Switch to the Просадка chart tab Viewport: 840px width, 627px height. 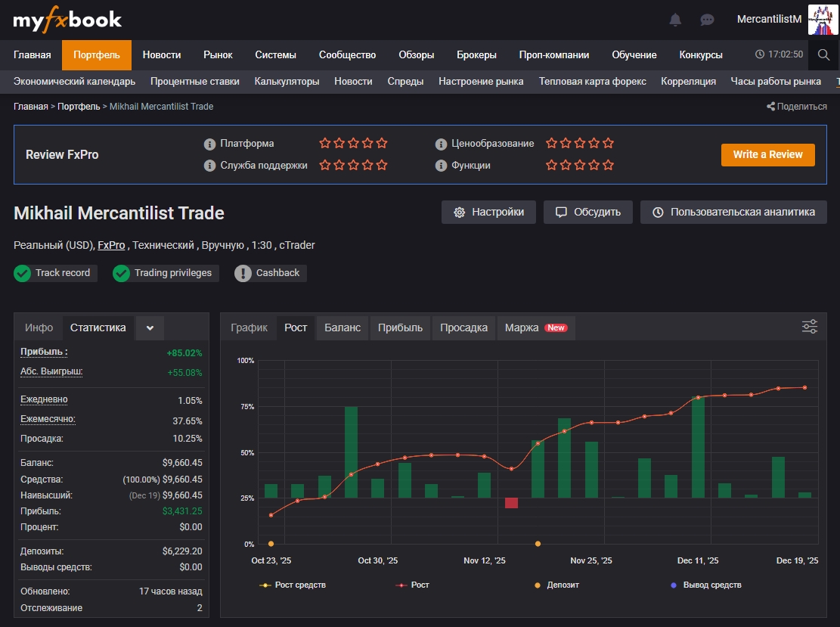(463, 327)
